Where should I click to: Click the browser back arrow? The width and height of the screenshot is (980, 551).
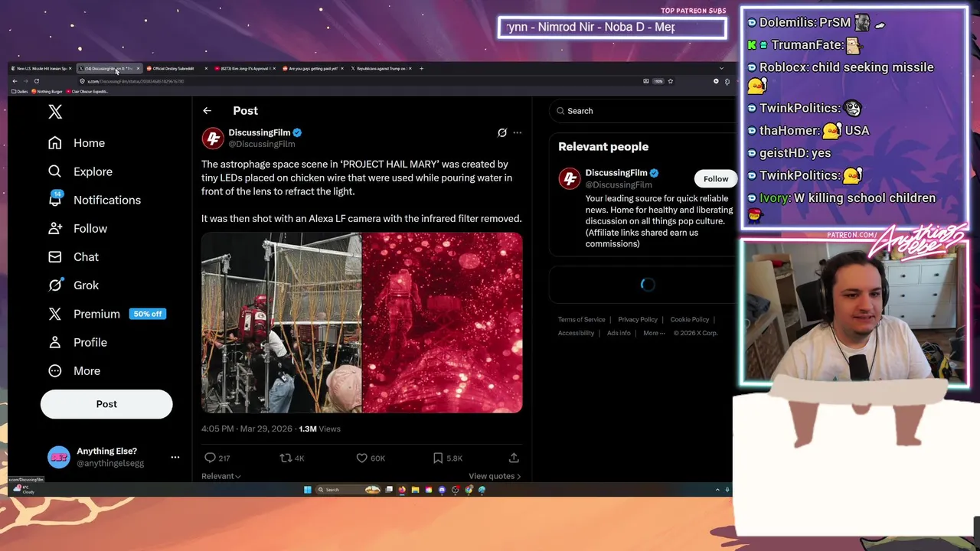pyautogui.click(x=15, y=81)
